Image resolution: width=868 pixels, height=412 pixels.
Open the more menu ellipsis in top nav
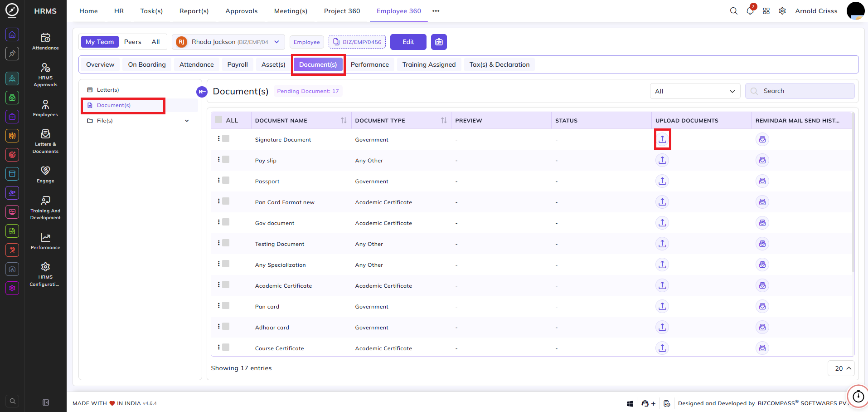coord(436,11)
